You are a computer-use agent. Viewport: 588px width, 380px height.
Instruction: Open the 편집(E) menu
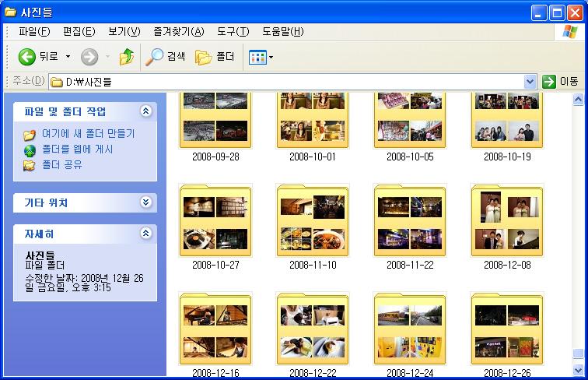79,32
